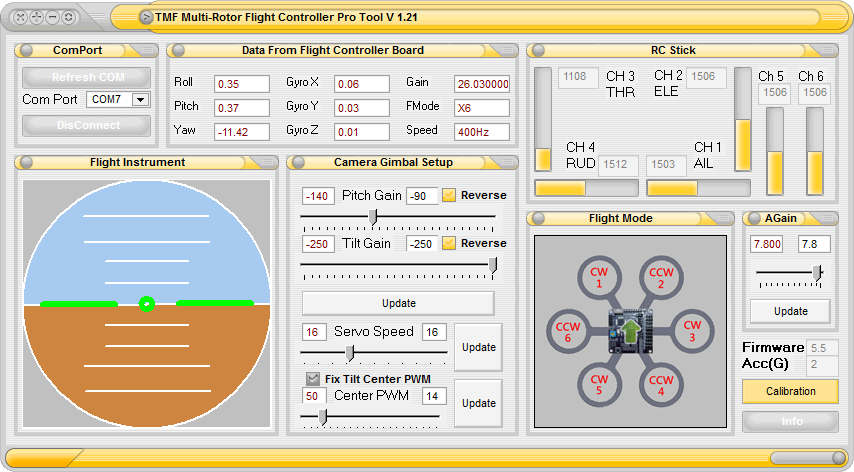Open the Com Port COM7 dropdown

tap(140, 99)
